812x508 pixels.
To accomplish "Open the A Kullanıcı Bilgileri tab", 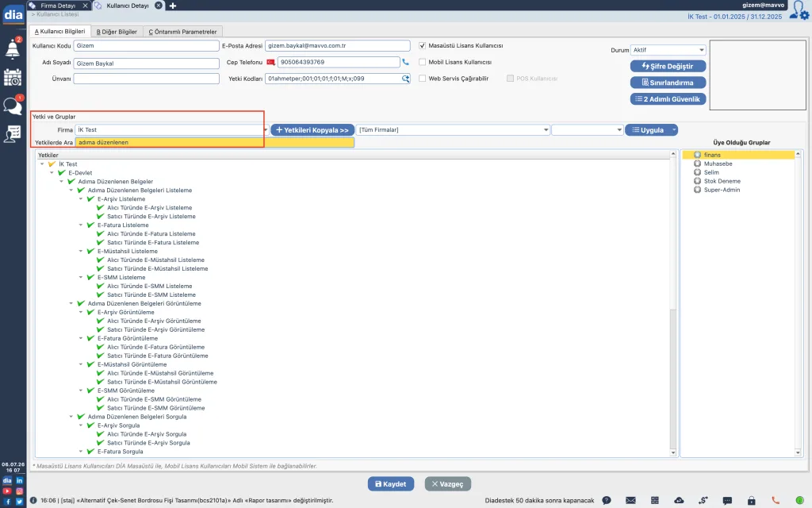I will coord(60,32).
